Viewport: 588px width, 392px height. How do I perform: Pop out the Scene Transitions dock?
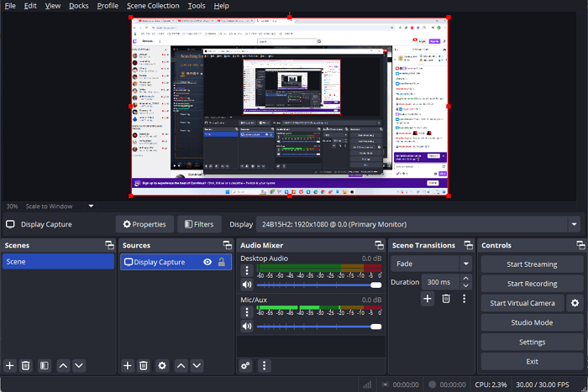[x=469, y=245]
